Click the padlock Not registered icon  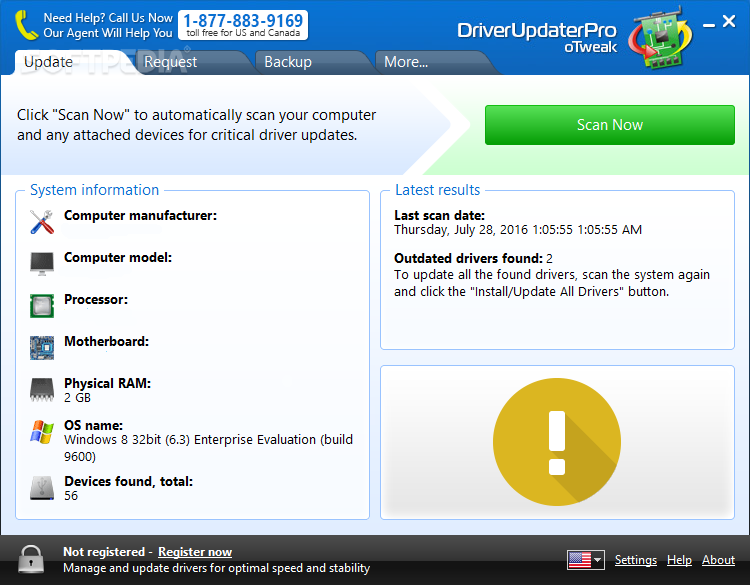click(x=31, y=559)
